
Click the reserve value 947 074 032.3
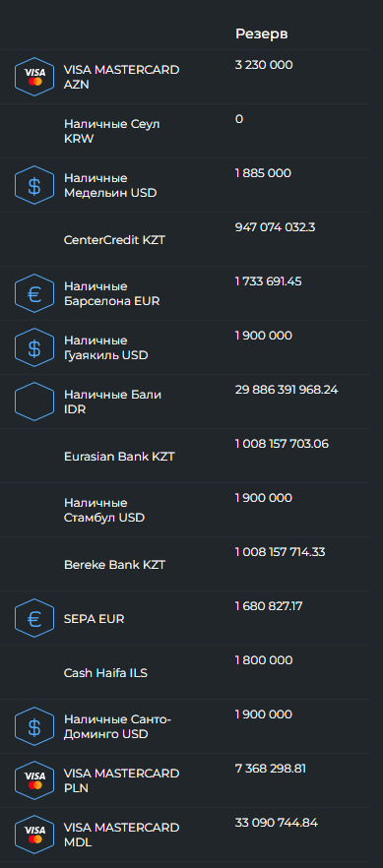click(275, 227)
